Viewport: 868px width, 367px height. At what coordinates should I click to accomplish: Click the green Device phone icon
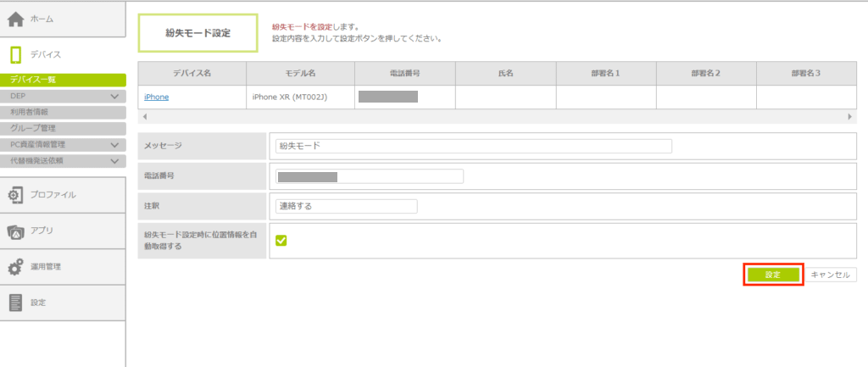point(15,55)
